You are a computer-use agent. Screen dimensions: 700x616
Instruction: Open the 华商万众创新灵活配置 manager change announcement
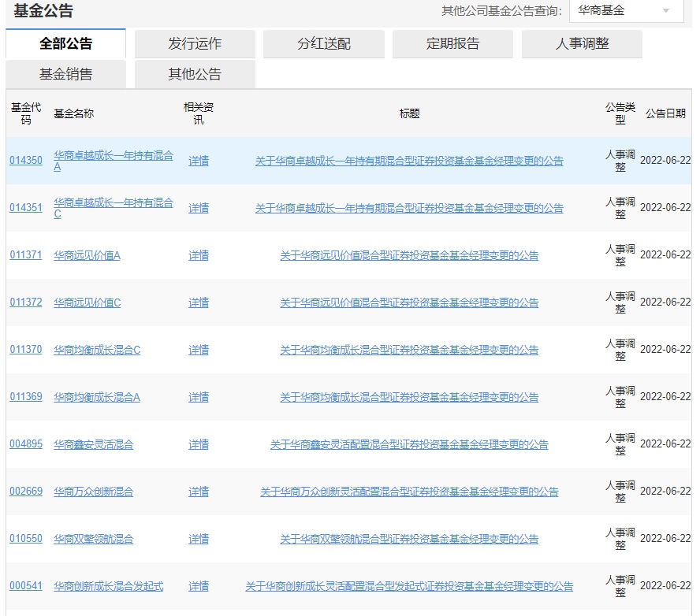coord(409,492)
